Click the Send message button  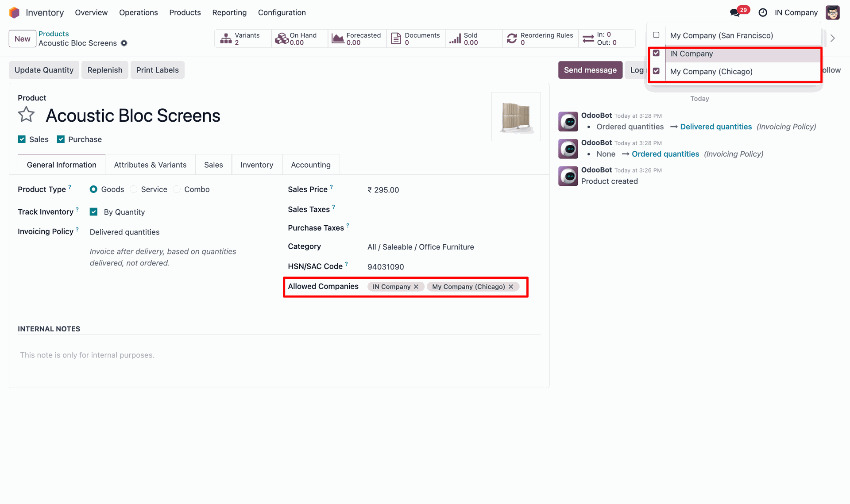(590, 70)
